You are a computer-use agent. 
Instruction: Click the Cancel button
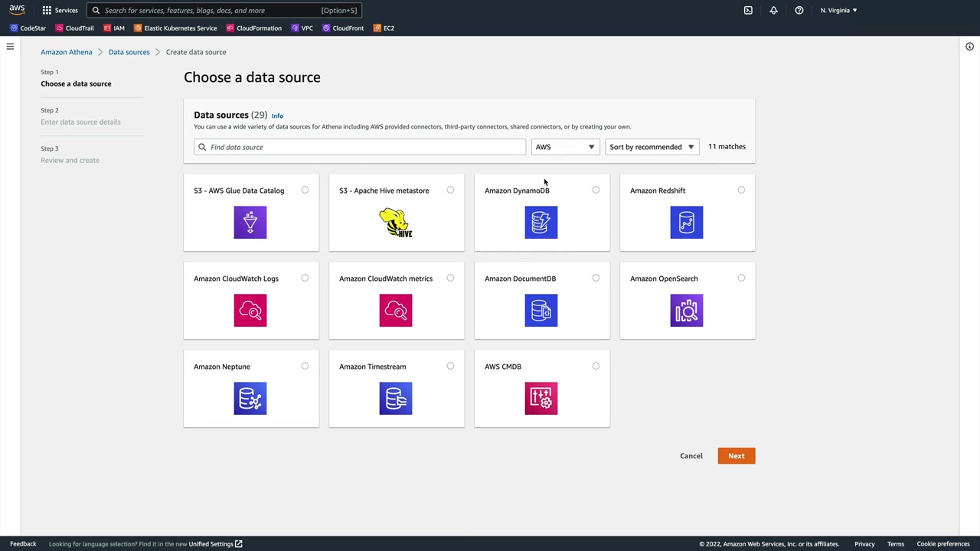coord(691,456)
